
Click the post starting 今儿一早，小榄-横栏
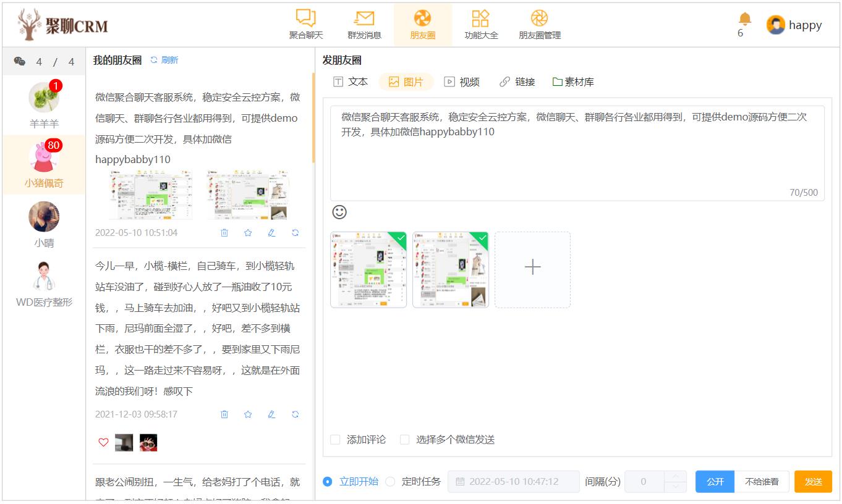(x=198, y=329)
